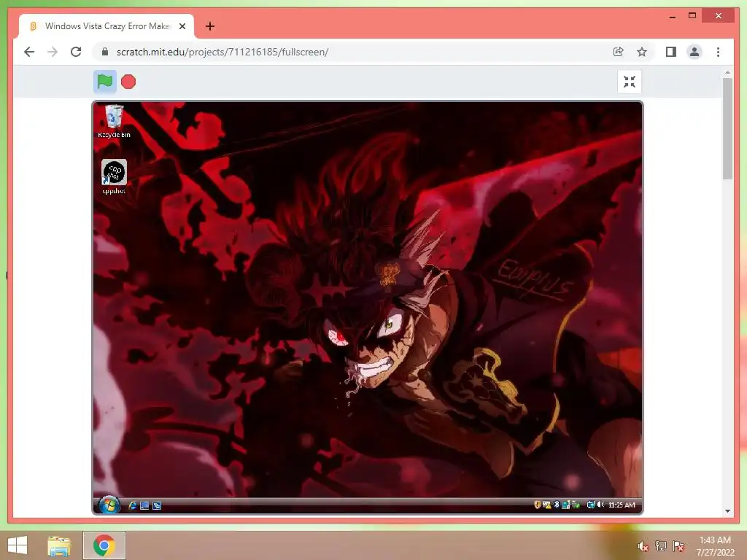
Task: Click muted speaker icon in system tray
Action: (x=643, y=546)
